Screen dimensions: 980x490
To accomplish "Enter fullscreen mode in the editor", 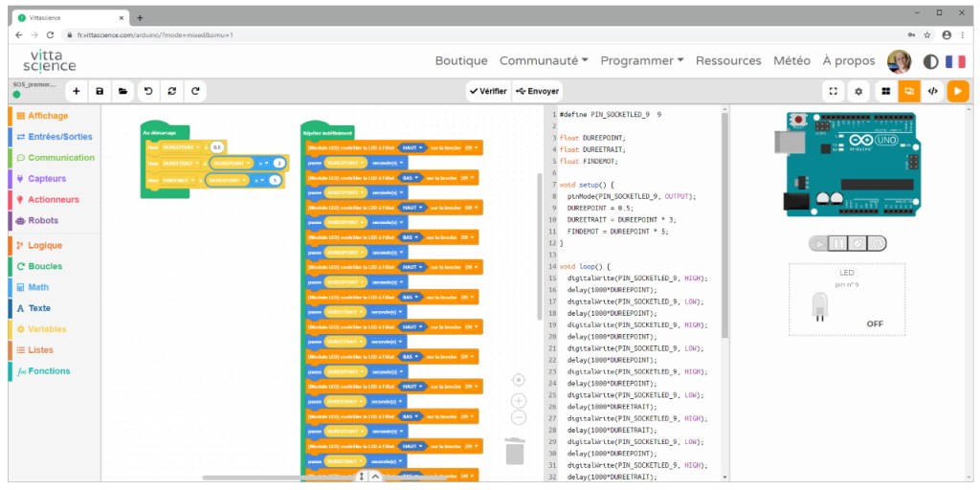I will [x=834, y=91].
